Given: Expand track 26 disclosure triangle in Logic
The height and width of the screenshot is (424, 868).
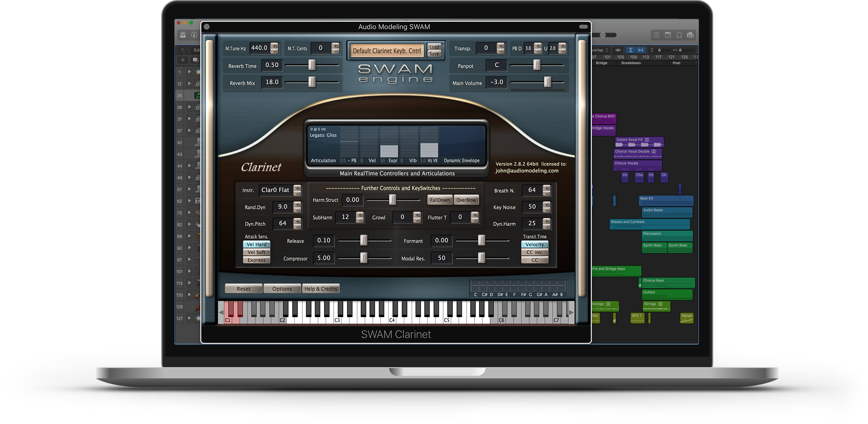Looking at the screenshot, I should tap(189, 107).
